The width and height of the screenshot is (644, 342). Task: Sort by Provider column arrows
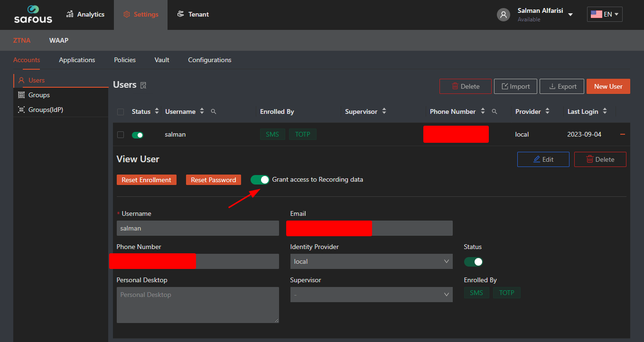[x=547, y=111]
